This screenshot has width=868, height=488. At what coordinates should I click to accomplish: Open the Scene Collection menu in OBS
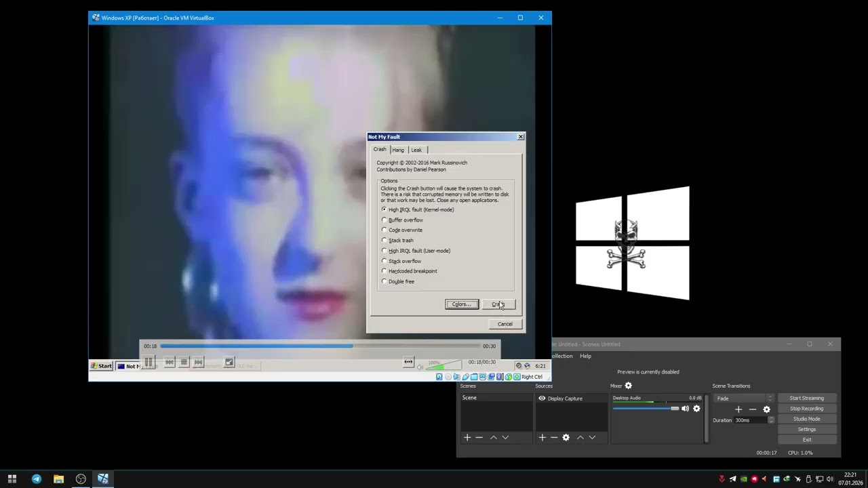coord(562,356)
